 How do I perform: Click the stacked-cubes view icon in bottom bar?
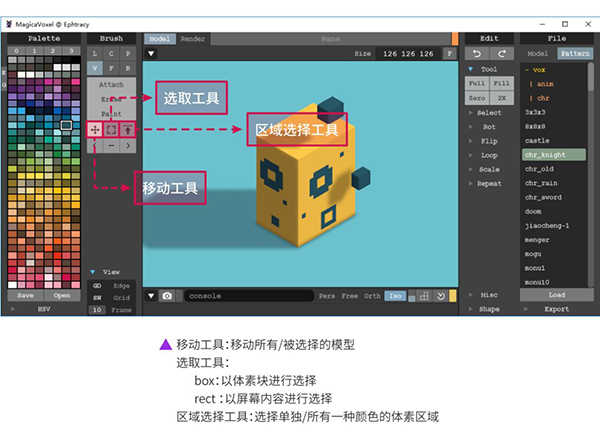(424, 296)
